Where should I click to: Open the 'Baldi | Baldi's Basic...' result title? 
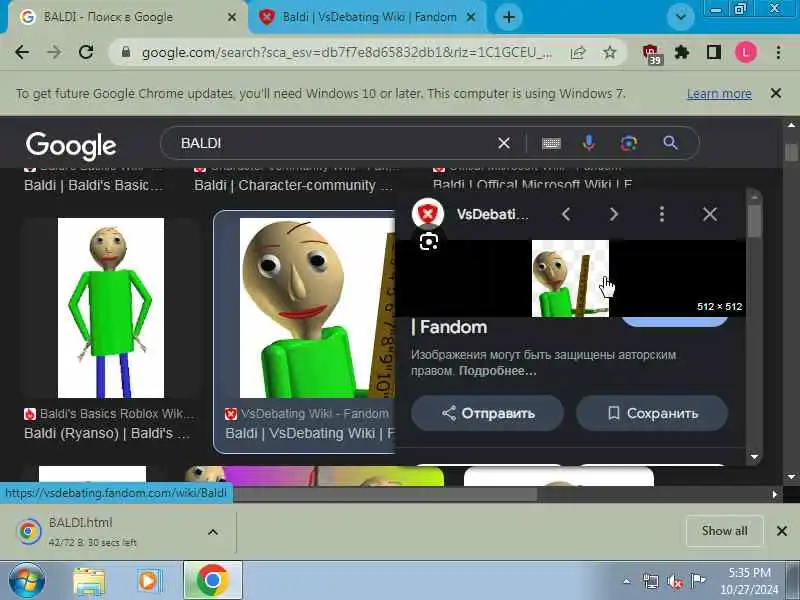[94, 185]
